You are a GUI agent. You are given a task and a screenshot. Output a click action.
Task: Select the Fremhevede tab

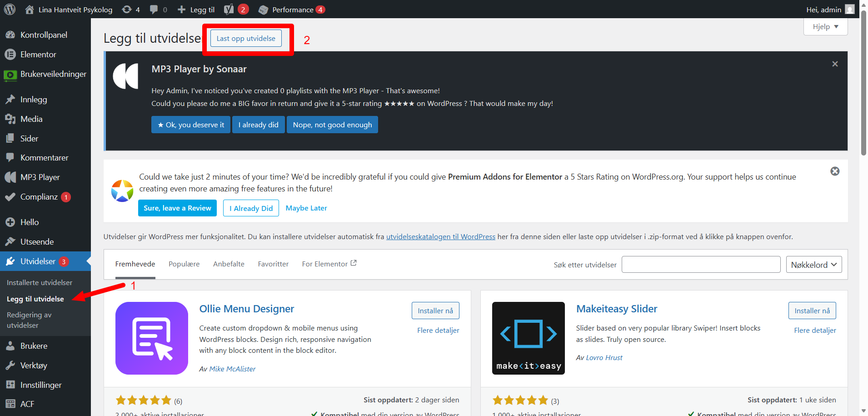(135, 264)
